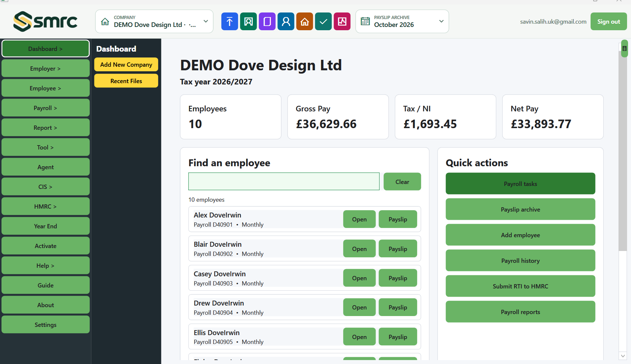The width and height of the screenshot is (631, 364).
Task: Open the Agent sidebar item
Action: [45, 167]
